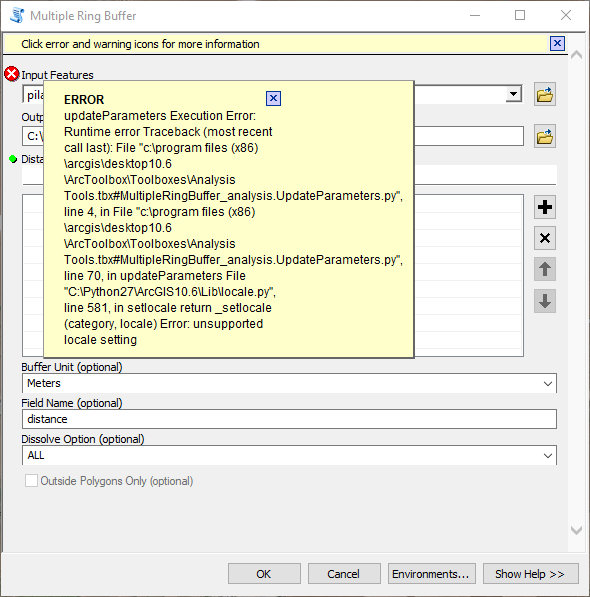Image resolution: width=590 pixels, height=597 pixels.
Task: Remove selected distance with X button
Action: (545, 238)
